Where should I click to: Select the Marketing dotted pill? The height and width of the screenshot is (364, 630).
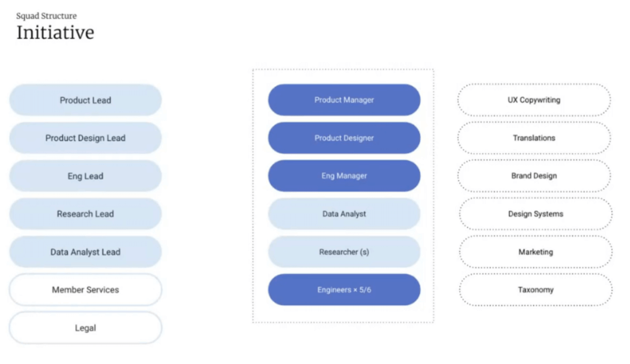[535, 252]
